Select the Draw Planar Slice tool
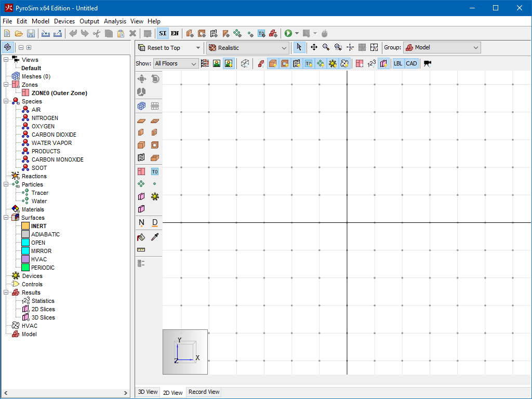 click(141, 196)
